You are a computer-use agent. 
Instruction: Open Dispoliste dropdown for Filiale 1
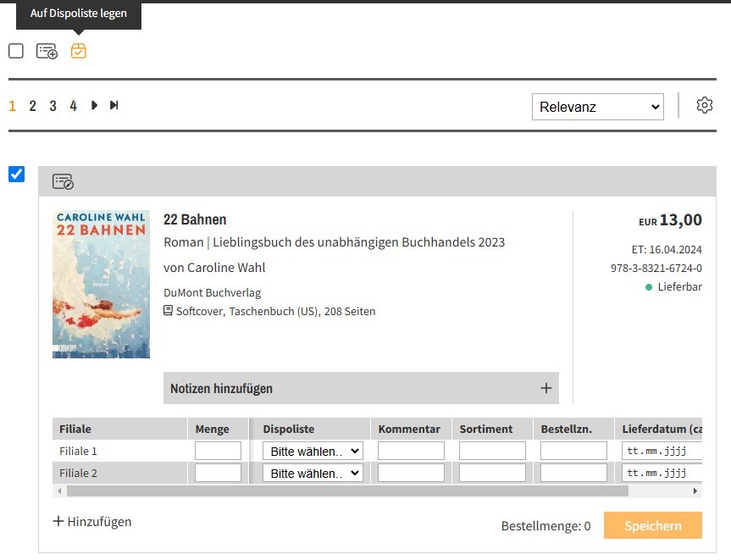pos(313,451)
